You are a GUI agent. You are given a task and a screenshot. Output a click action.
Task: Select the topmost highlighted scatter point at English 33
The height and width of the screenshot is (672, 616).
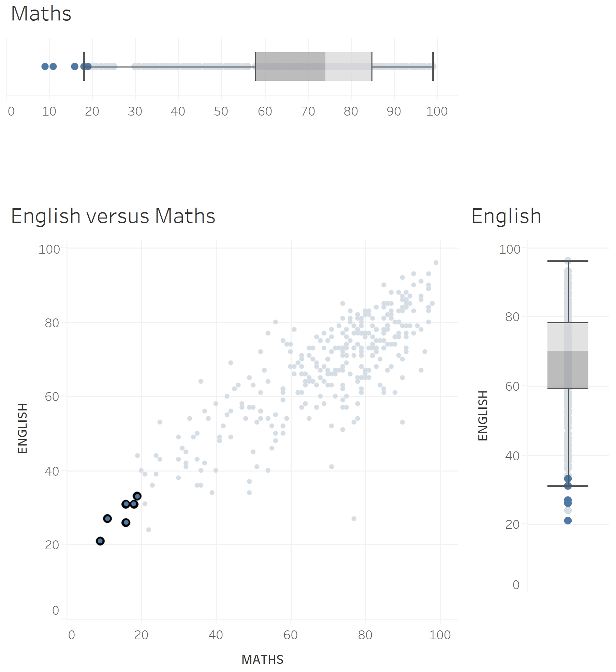tap(137, 496)
